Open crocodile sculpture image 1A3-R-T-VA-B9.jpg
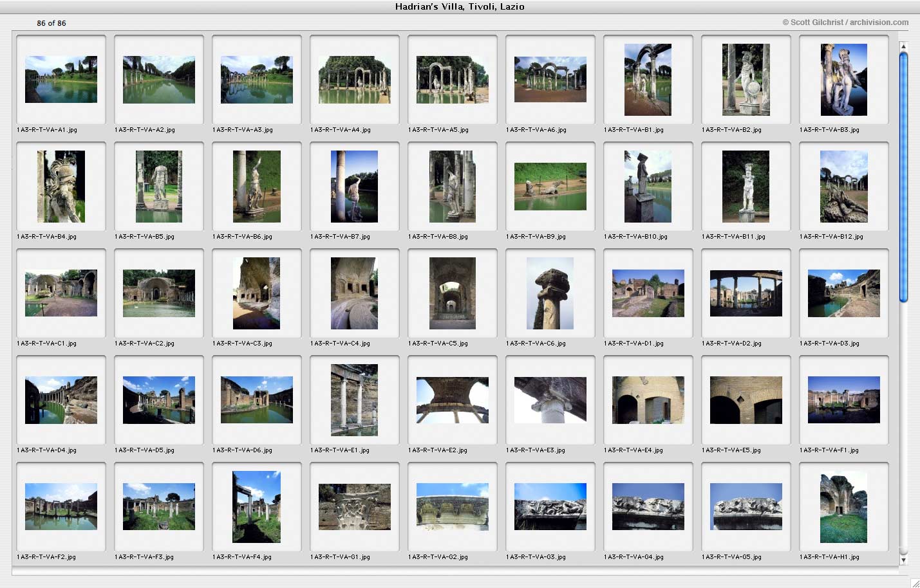Image resolution: width=920 pixels, height=588 pixels. click(x=550, y=187)
